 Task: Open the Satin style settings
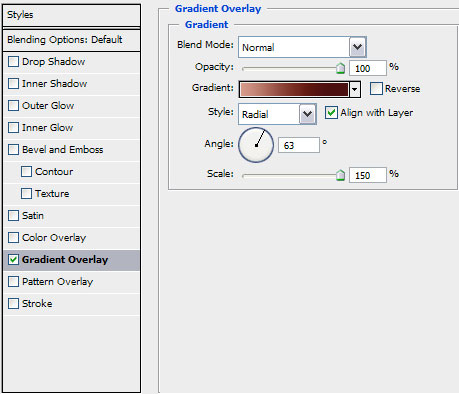click(x=33, y=216)
